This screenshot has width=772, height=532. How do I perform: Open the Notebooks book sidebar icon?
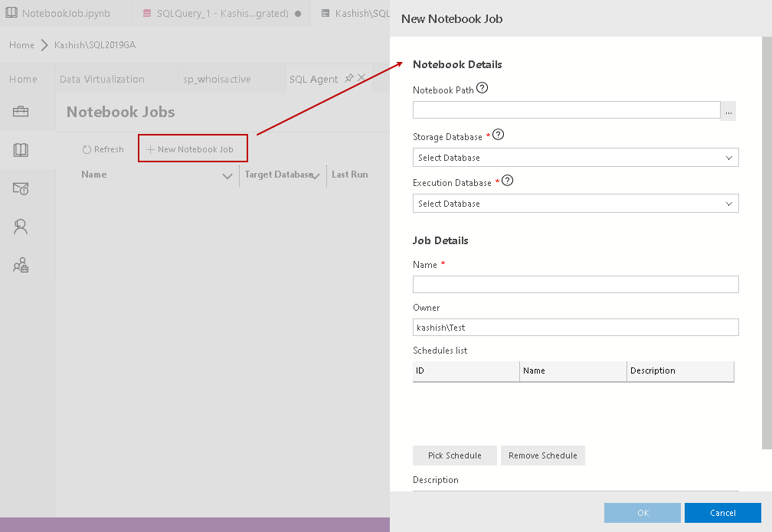[21, 150]
